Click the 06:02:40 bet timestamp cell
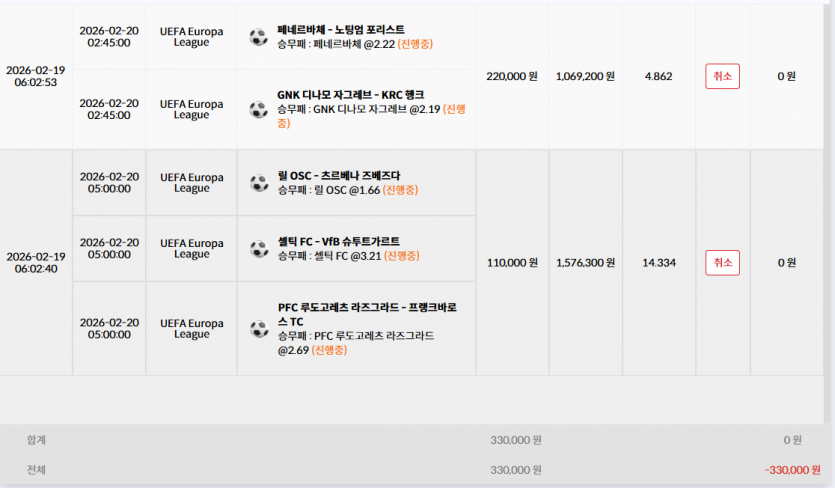This screenshot has height=488, width=835. point(36,263)
